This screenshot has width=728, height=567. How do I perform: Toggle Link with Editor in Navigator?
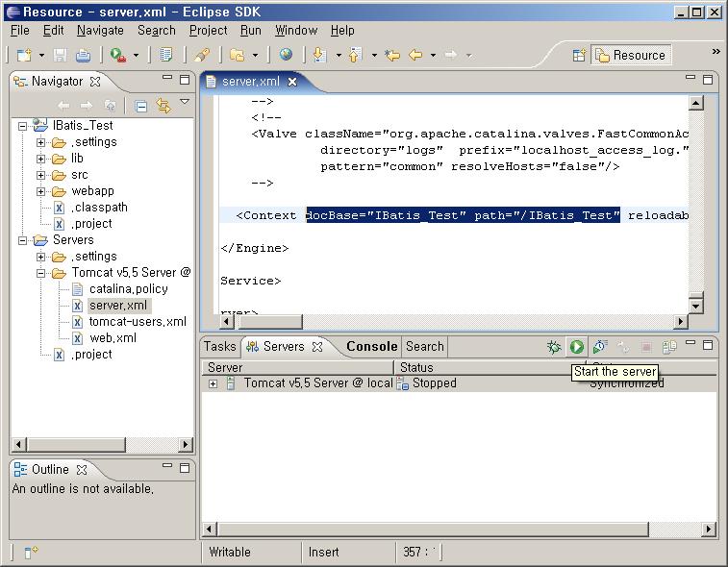163,106
